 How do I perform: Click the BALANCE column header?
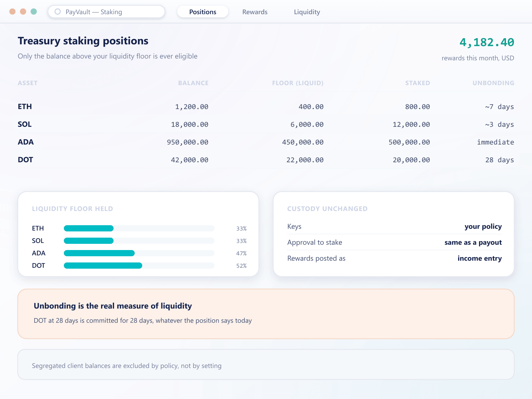pyautogui.click(x=193, y=83)
